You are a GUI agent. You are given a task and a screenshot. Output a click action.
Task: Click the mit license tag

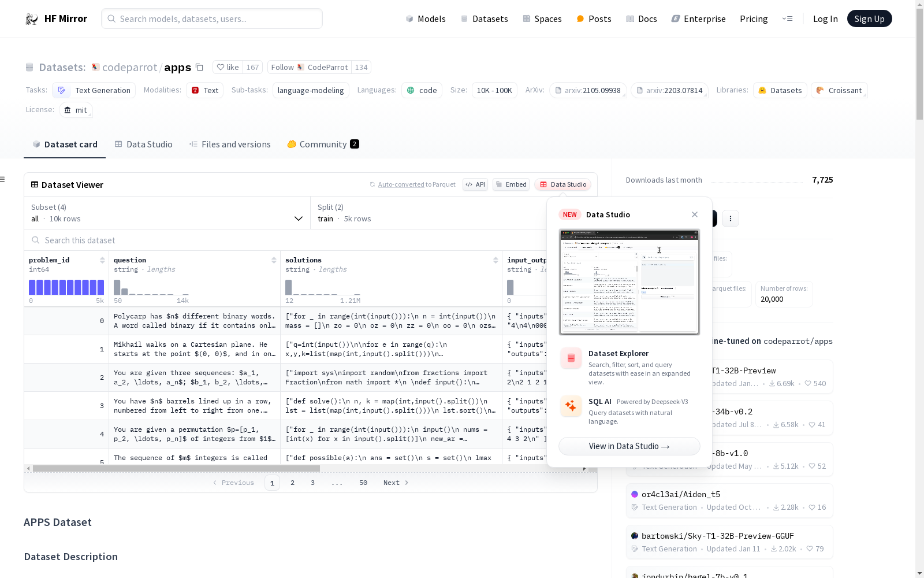point(76,110)
